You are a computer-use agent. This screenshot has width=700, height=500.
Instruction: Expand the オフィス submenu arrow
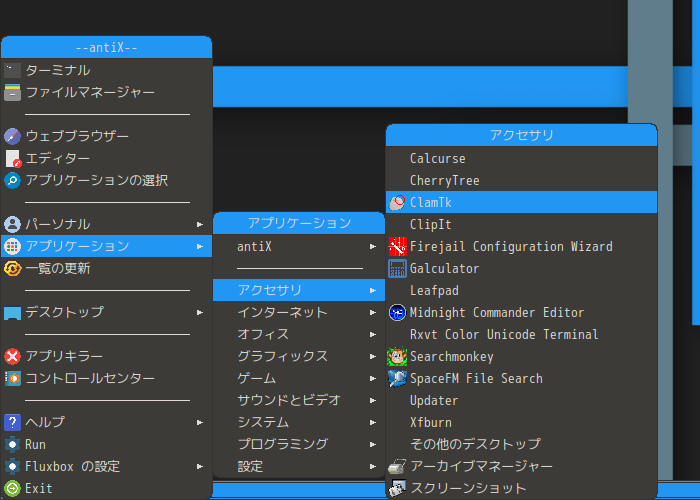[373, 334]
